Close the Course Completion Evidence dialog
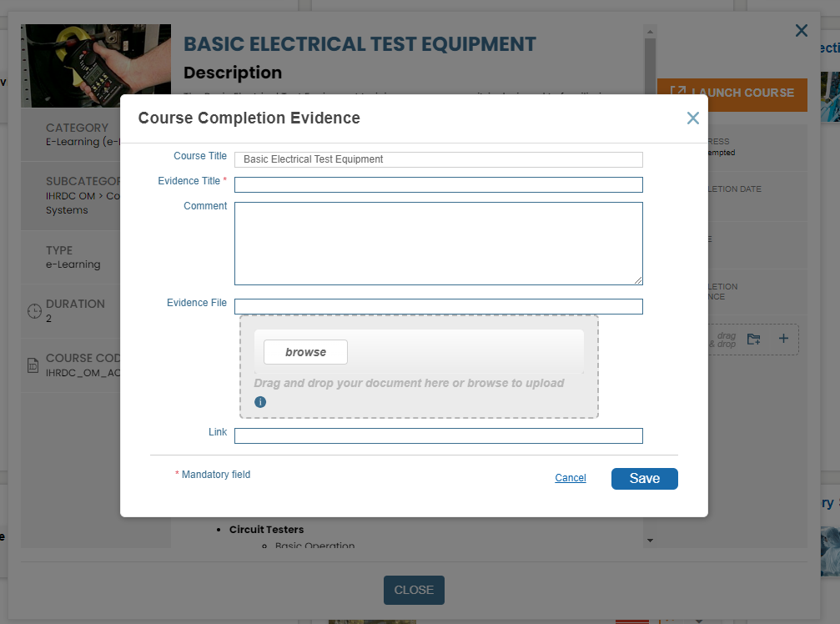Image resolution: width=840 pixels, height=624 pixels. [692, 118]
